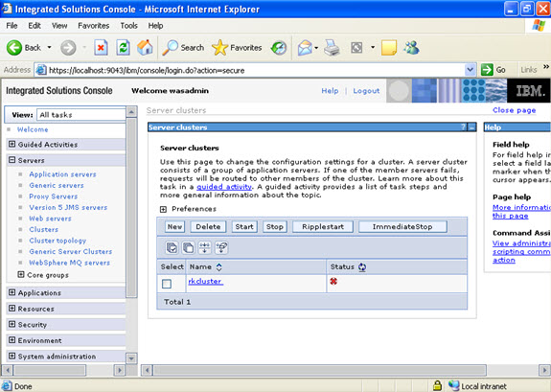Click the security lock icon in status bar
The image size is (551, 392).
coord(437,385)
